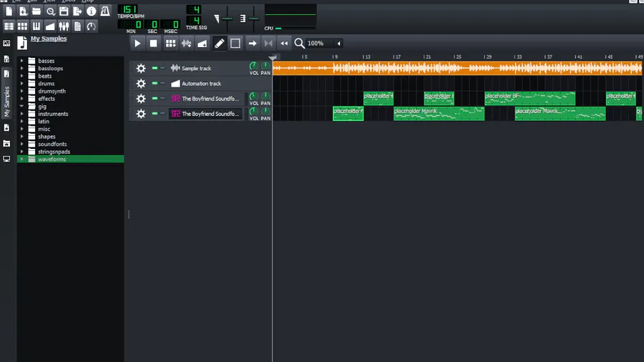Viewport: 644px width, 362px height.
Task: Click the Sample track name label
Action: (196, 69)
